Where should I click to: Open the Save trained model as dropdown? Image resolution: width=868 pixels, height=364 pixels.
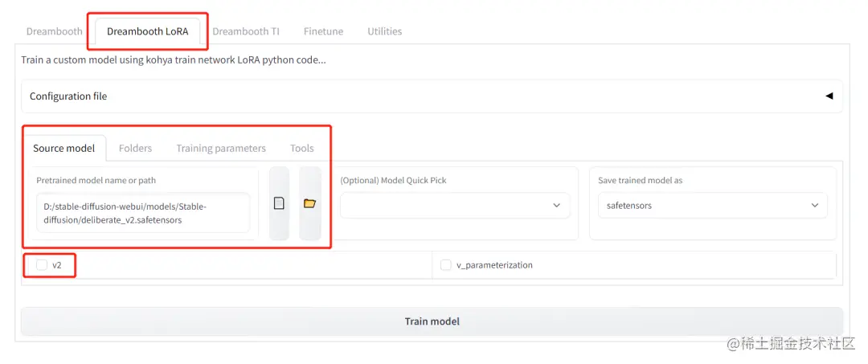click(x=712, y=205)
